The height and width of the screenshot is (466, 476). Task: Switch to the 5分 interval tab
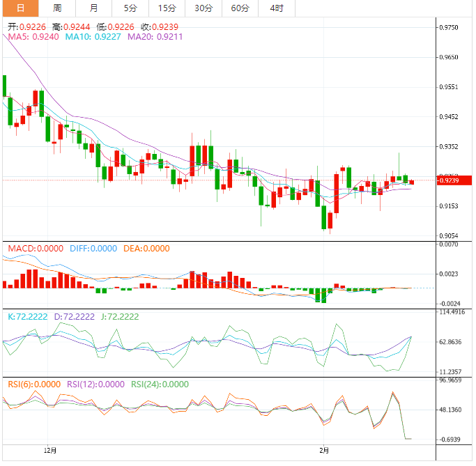click(130, 8)
